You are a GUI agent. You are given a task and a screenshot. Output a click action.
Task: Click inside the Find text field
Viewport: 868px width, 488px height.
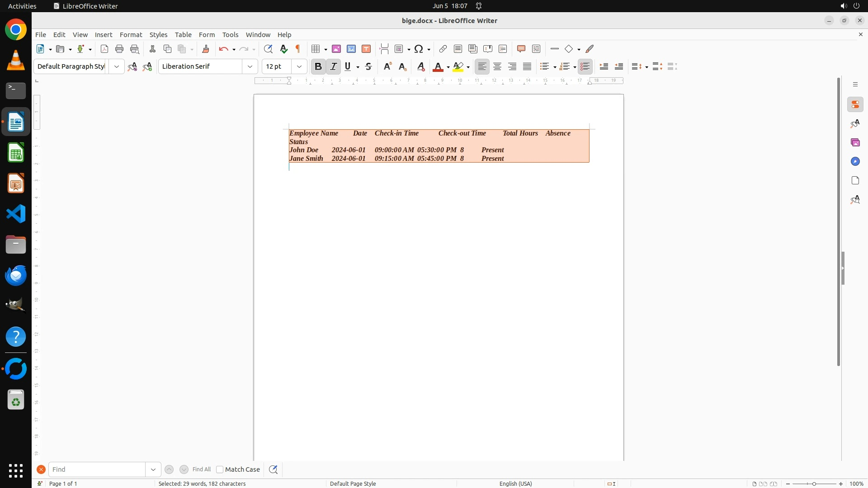[x=97, y=469]
